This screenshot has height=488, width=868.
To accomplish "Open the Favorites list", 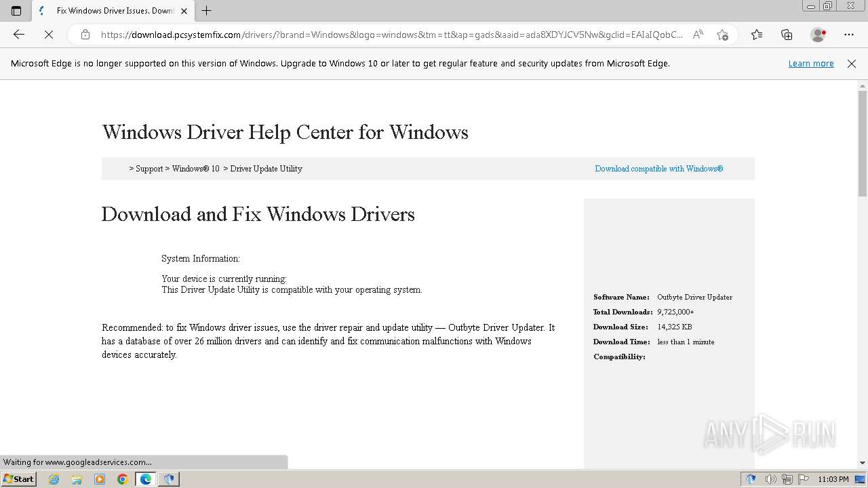I will [x=757, y=35].
